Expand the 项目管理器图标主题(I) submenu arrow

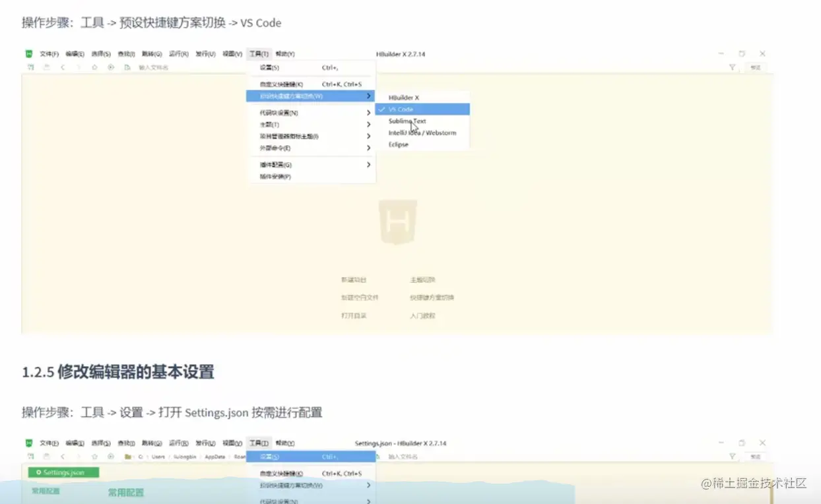[x=369, y=137]
